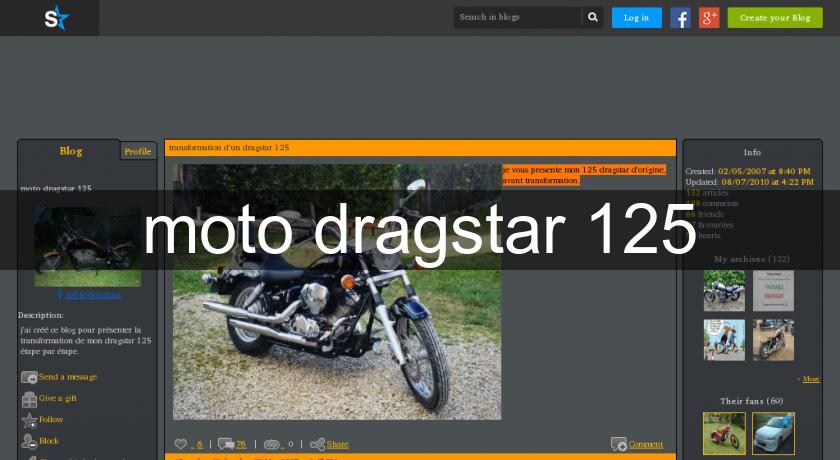This screenshot has width=840, height=460.
Task: Click the Send a message envelope icon
Action: 29,378
